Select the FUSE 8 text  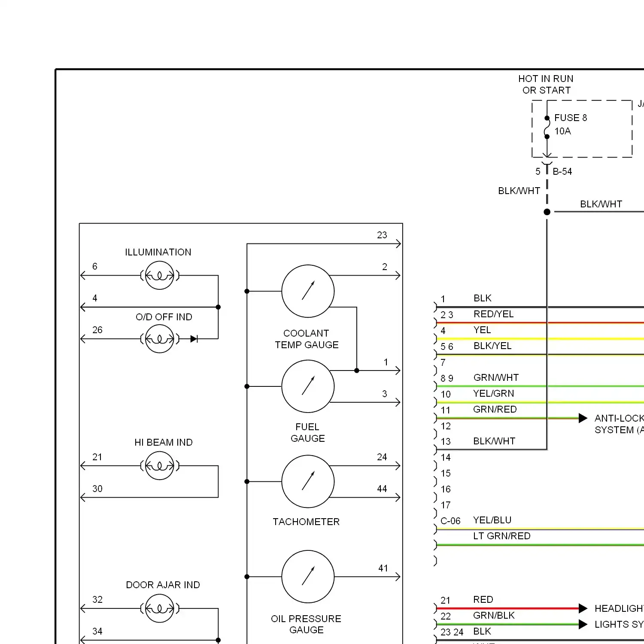[x=571, y=118]
